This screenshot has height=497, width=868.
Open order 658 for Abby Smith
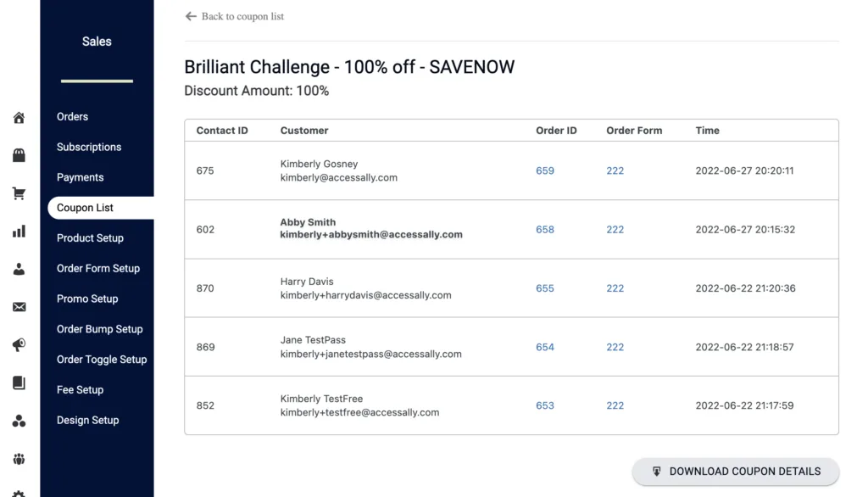tap(545, 229)
